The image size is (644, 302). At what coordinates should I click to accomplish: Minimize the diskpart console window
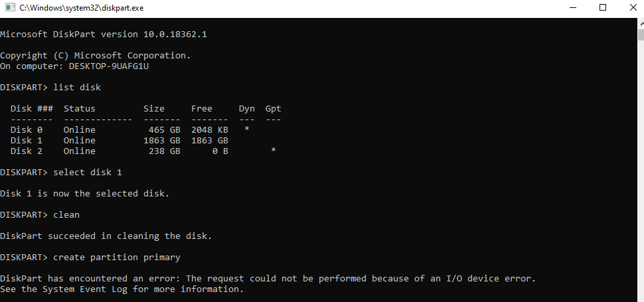pyautogui.click(x=572, y=7)
